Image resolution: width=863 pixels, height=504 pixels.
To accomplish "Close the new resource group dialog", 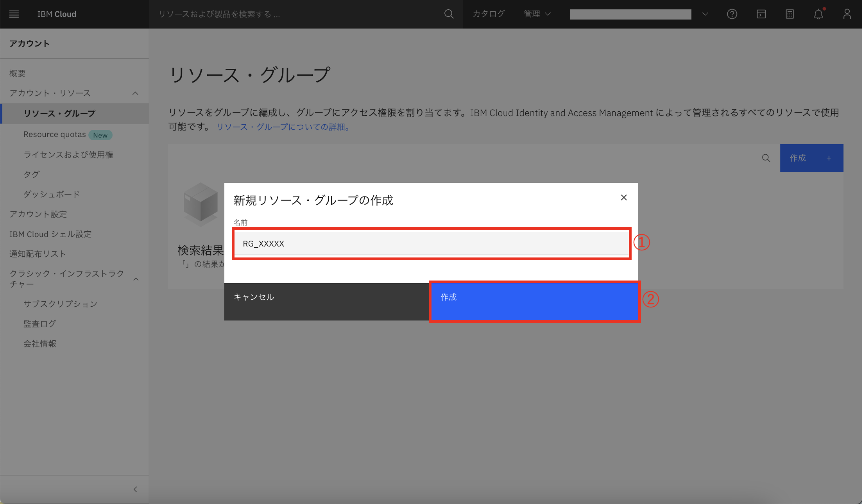I will point(623,198).
